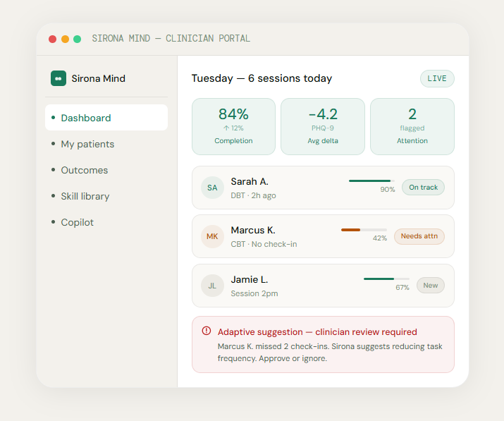Click Jamie L.'s 67% progress bar
Image resolution: width=504 pixels, height=421 pixels.
[386, 279]
